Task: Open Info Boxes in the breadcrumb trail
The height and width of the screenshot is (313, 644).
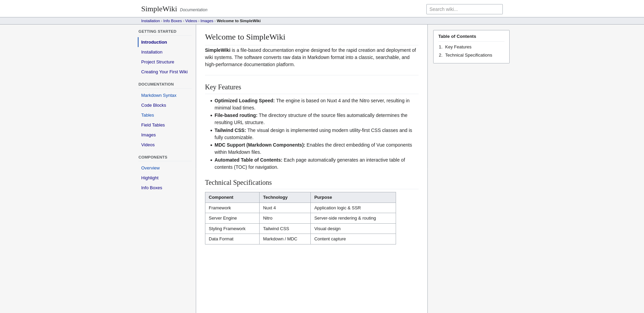Action: tap(172, 21)
